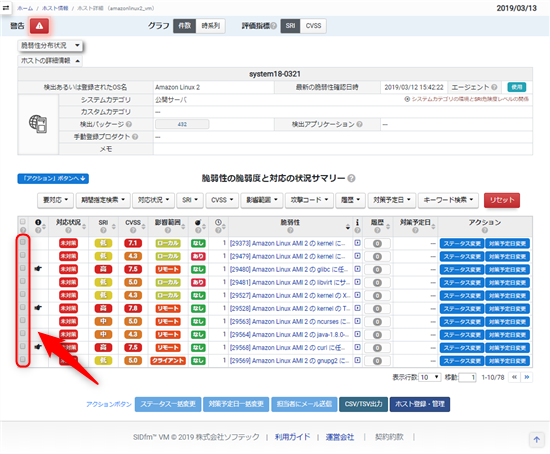Click the 432 detected packages bar
The height and width of the screenshot is (454, 550).
point(182,124)
